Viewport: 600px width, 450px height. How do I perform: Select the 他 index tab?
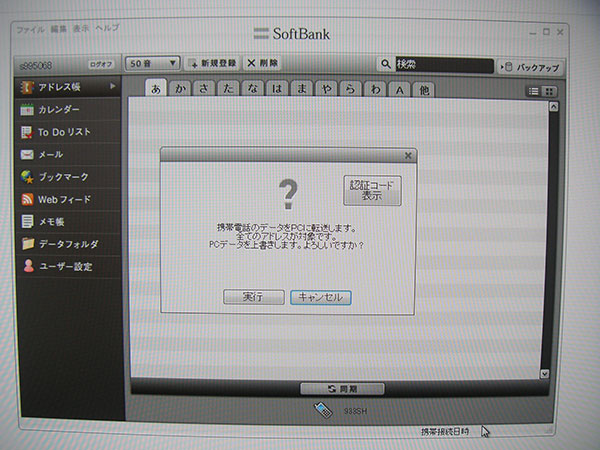[424, 90]
